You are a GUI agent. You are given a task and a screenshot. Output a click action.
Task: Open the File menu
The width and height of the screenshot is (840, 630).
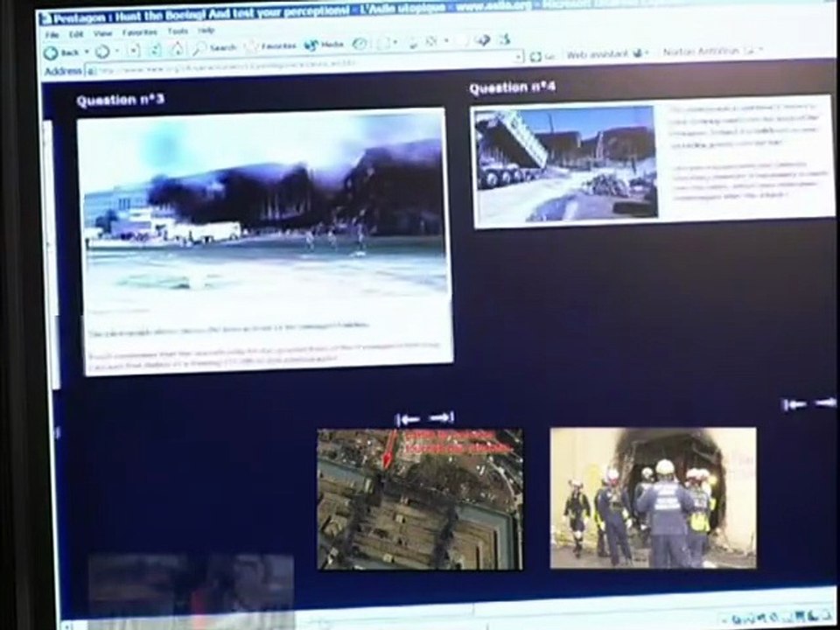[52, 35]
